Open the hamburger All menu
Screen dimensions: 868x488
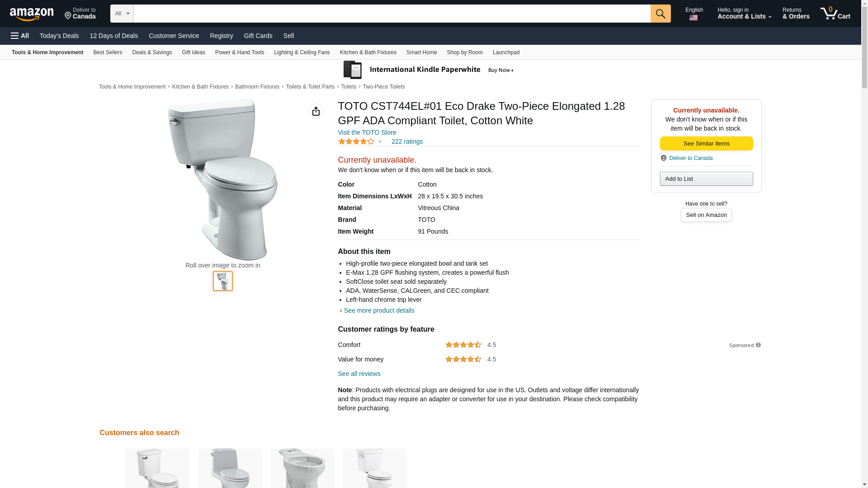pyautogui.click(x=20, y=36)
